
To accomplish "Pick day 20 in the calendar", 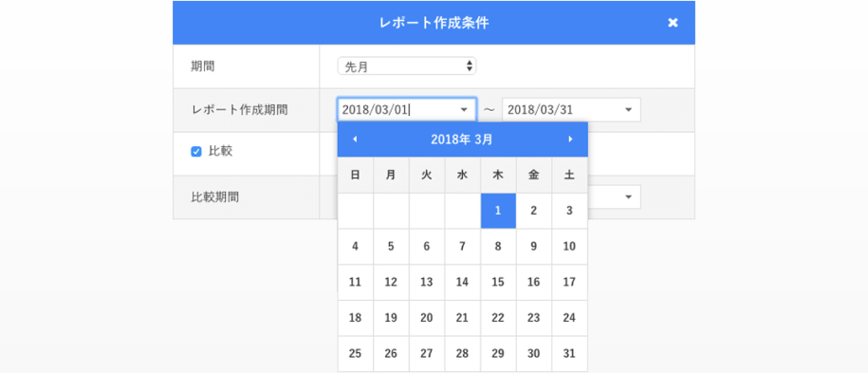I will click(427, 318).
